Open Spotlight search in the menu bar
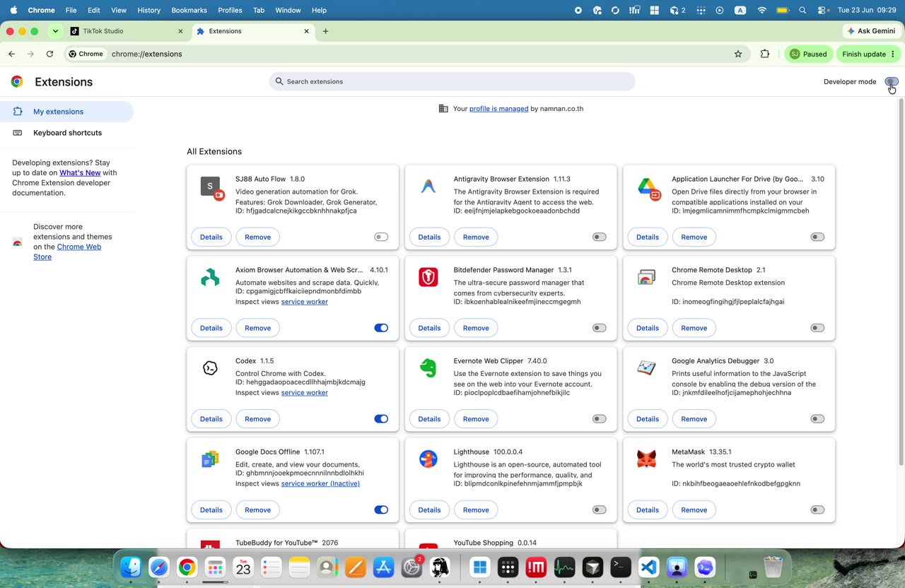The width and height of the screenshot is (905, 588). pos(802,11)
